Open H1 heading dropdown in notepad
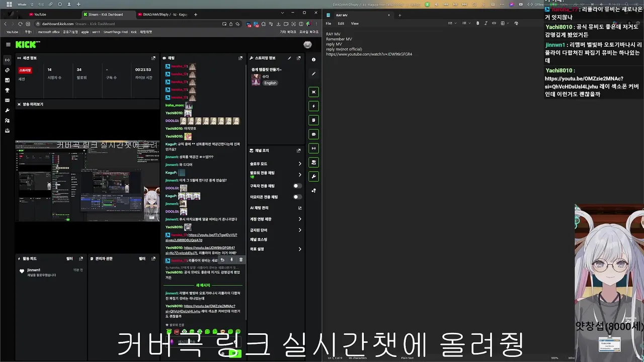This screenshot has width=644, height=362. point(452,23)
